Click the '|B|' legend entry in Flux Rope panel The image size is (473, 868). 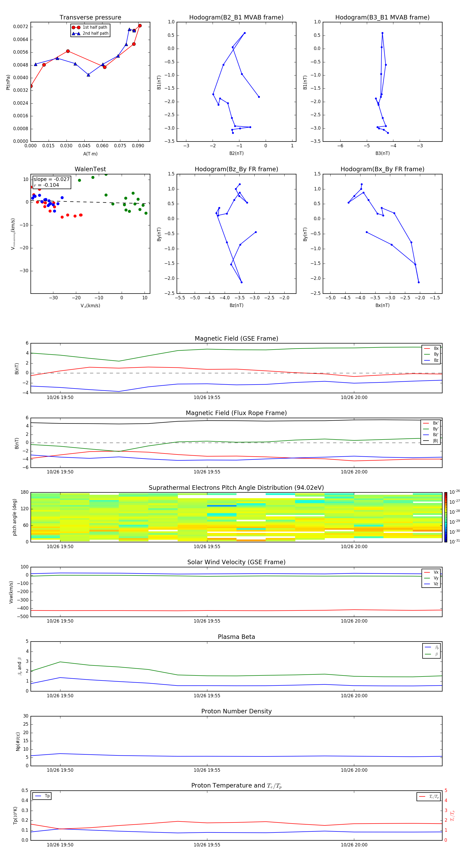(431, 441)
